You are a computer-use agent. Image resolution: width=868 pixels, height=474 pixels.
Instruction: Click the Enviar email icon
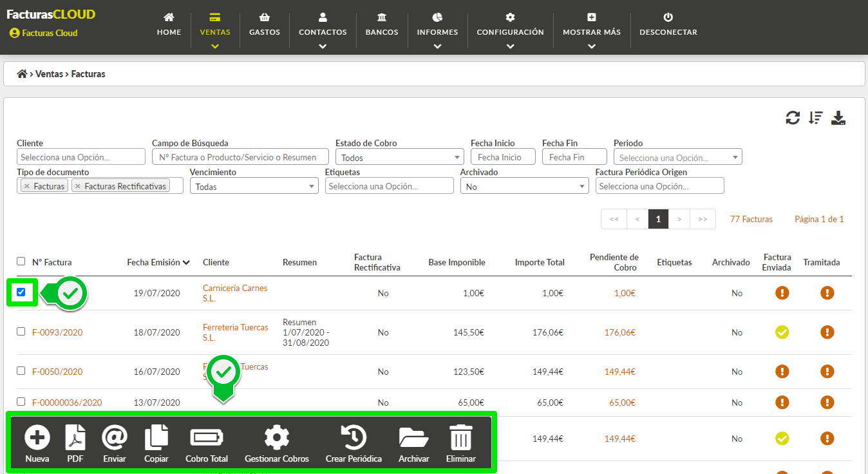115,439
